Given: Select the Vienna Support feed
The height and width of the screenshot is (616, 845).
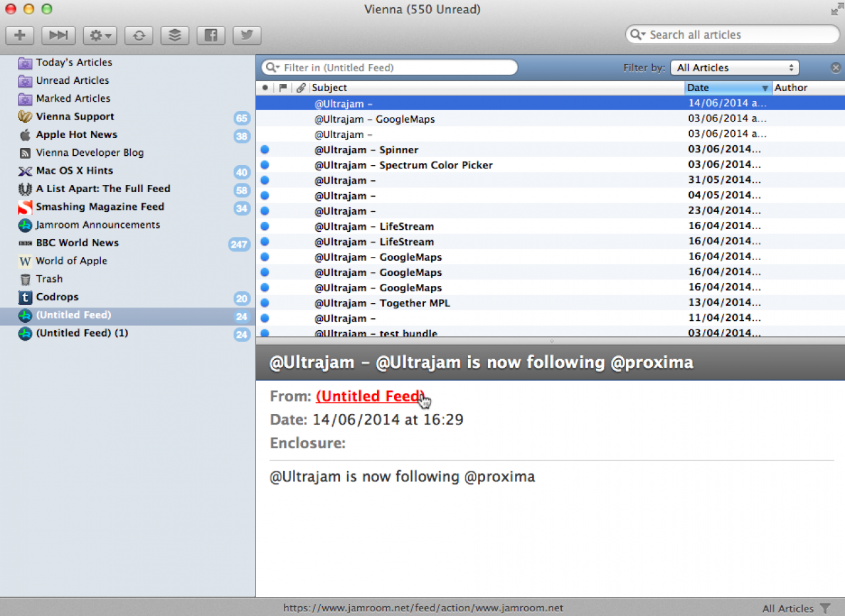Looking at the screenshot, I should pyautogui.click(x=75, y=117).
